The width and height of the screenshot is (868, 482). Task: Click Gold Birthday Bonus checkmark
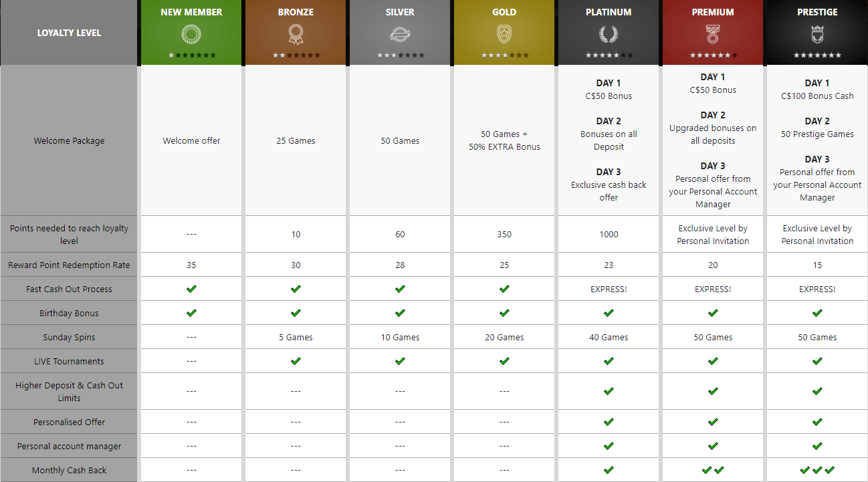click(x=504, y=313)
